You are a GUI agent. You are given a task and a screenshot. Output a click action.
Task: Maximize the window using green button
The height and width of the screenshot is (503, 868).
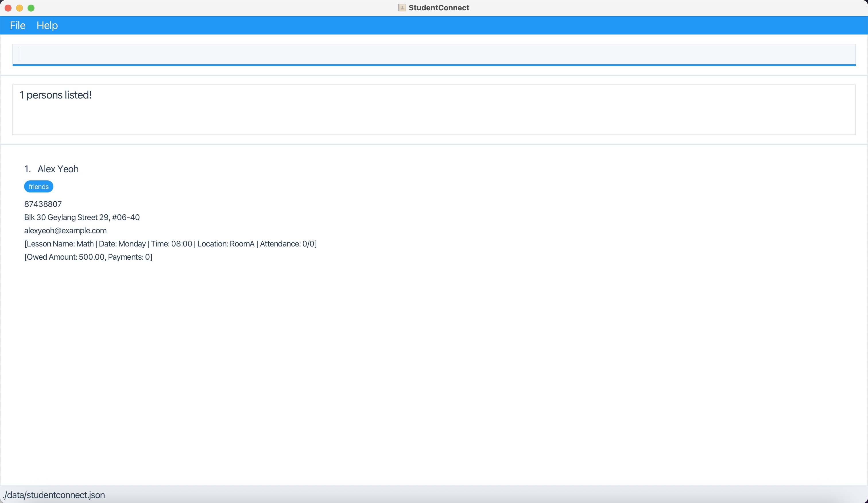31,8
